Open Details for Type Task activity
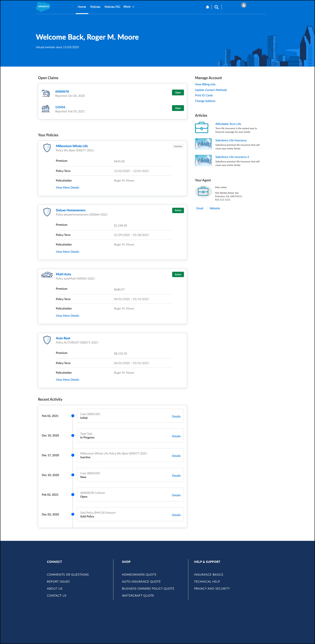 tap(176, 436)
